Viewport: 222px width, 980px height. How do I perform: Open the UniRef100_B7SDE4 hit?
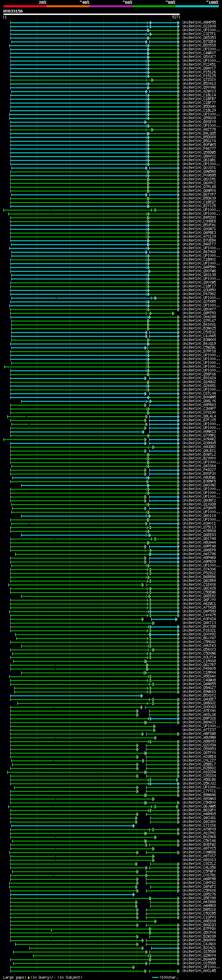pos(199,41)
